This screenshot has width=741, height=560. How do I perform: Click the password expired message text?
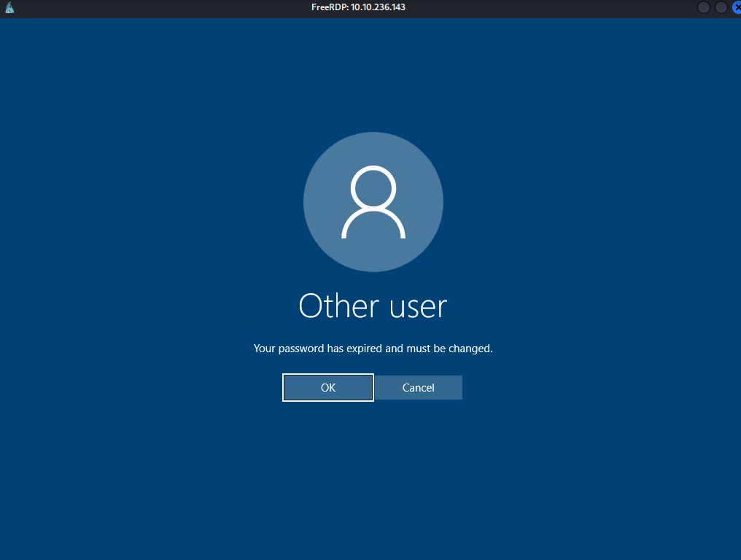[373, 349]
